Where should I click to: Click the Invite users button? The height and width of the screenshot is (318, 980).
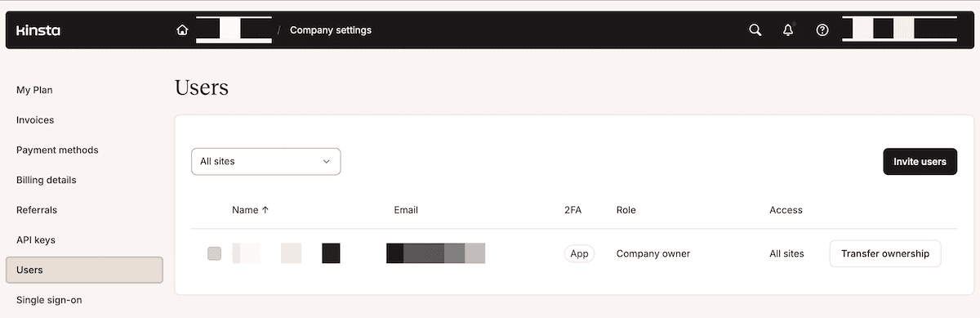920,162
